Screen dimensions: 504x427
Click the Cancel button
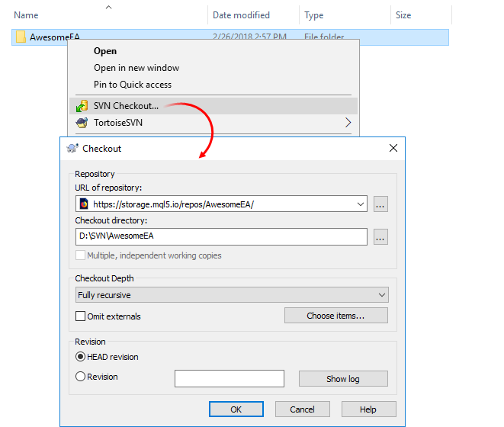click(x=303, y=409)
